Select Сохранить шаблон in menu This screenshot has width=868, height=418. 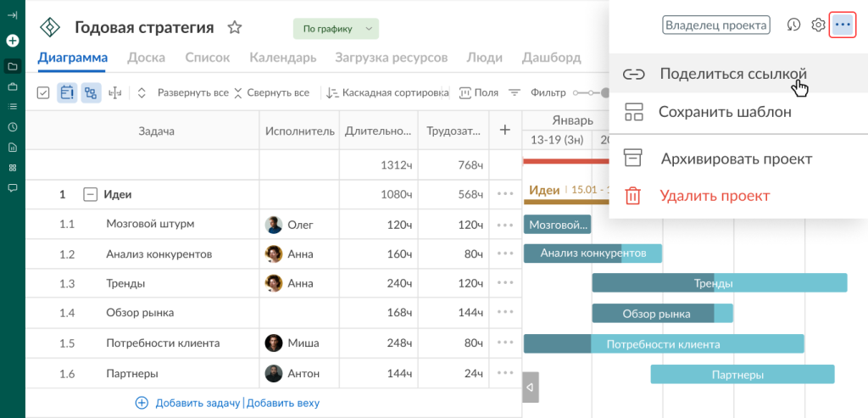coord(738,113)
